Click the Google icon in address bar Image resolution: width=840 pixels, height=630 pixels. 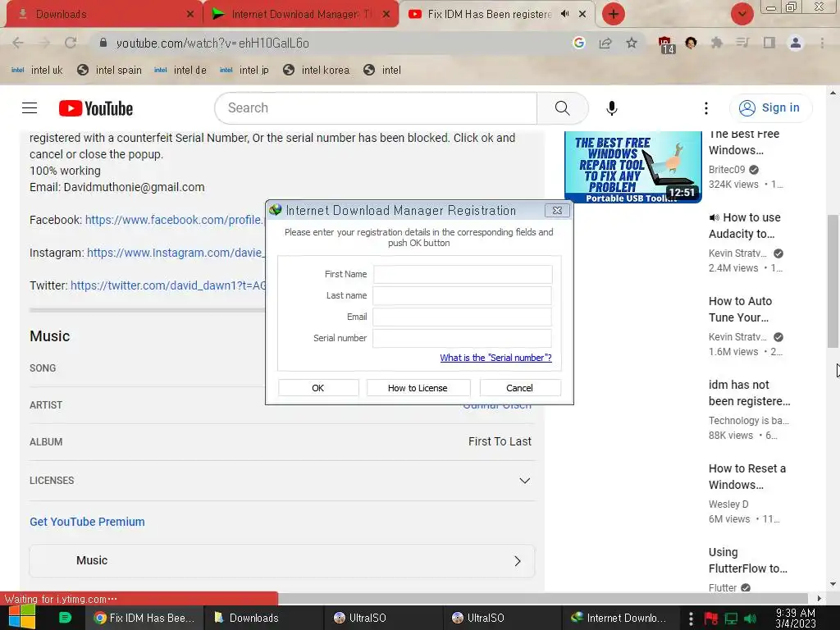click(578, 43)
